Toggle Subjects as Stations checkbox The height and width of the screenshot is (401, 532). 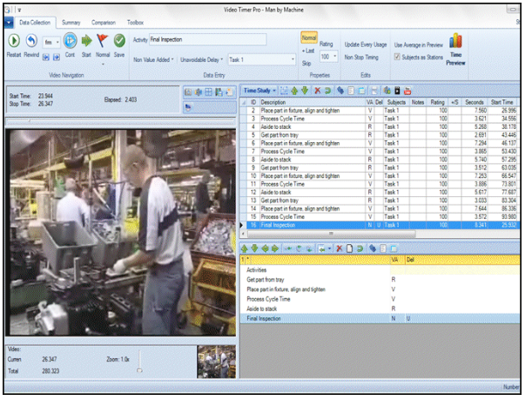click(397, 57)
